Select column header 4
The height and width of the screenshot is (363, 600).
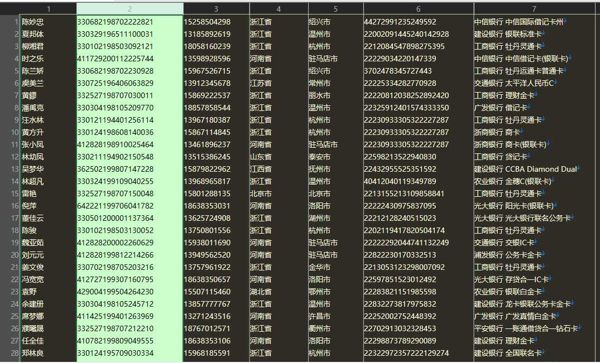pos(279,9)
